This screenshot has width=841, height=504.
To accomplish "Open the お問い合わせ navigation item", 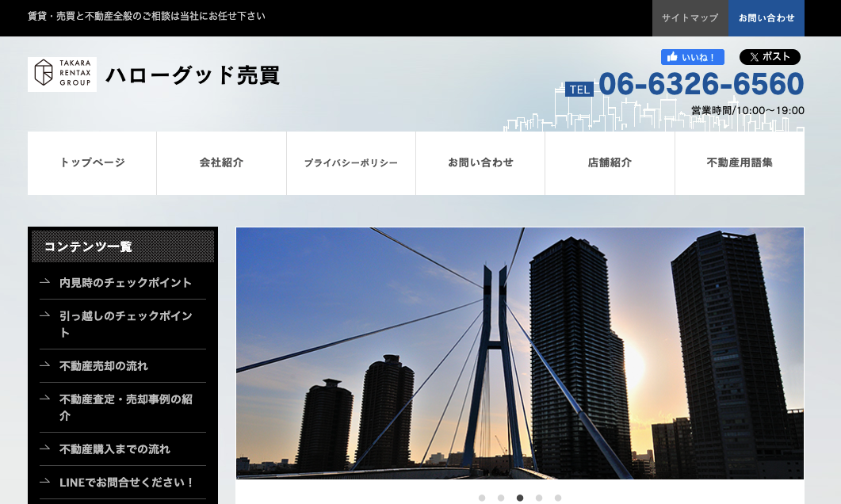I will pyautogui.click(x=480, y=162).
